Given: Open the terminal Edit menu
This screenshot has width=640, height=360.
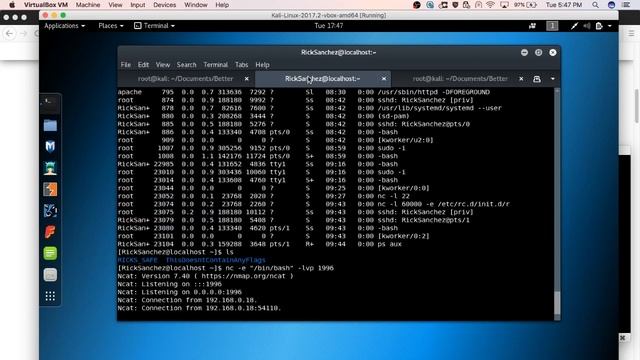Looking at the screenshot, I should 143,64.
